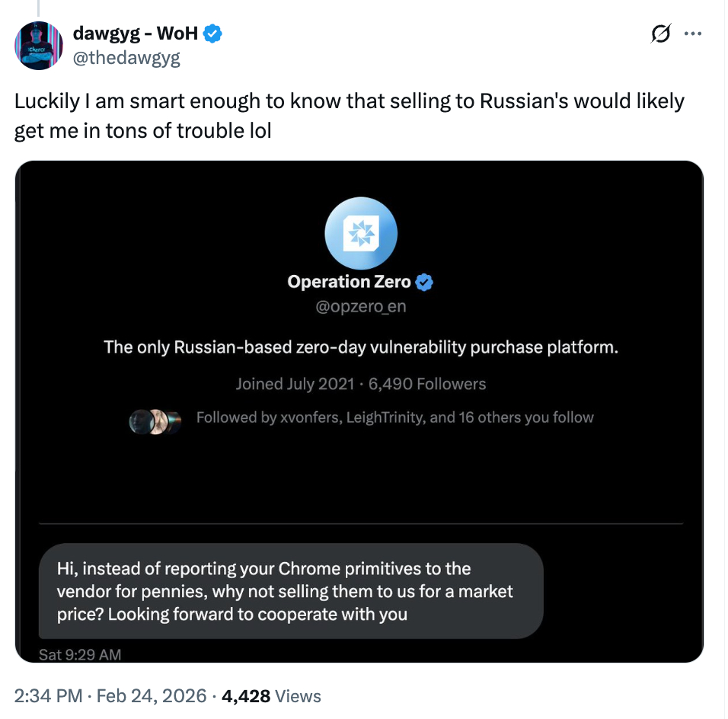
Task: Click the stacked follower avatars
Action: [155, 420]
